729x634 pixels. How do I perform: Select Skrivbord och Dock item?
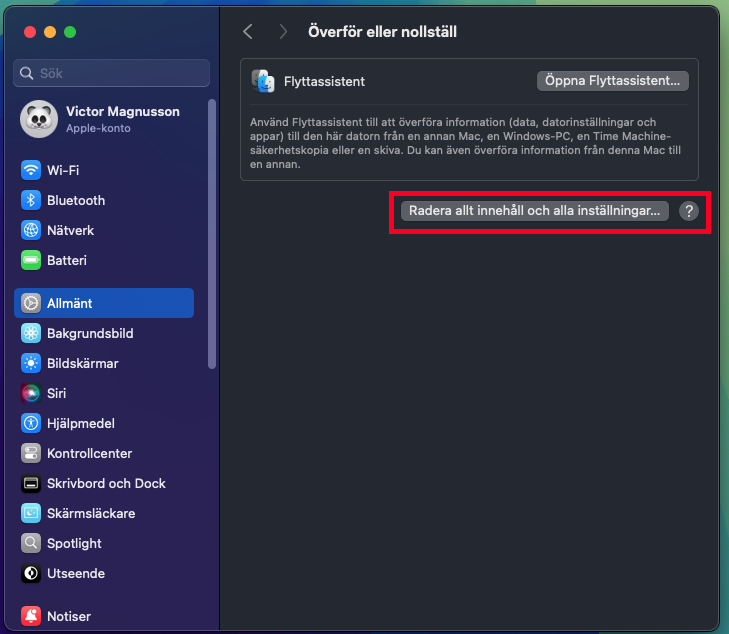[x=104, y=483]
